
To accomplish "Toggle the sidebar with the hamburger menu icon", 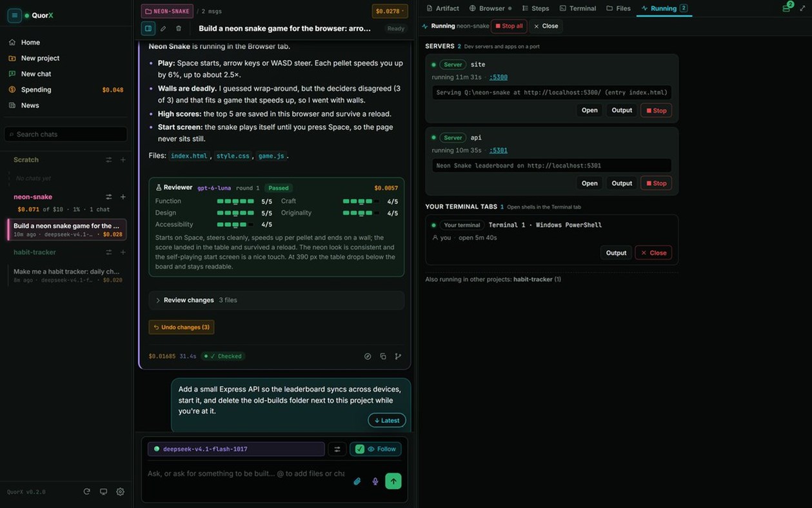I will (14, 15).
